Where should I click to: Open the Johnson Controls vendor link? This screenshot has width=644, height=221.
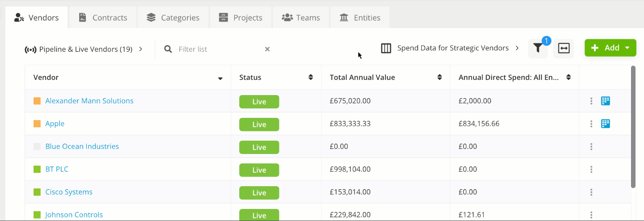point(74,215)
